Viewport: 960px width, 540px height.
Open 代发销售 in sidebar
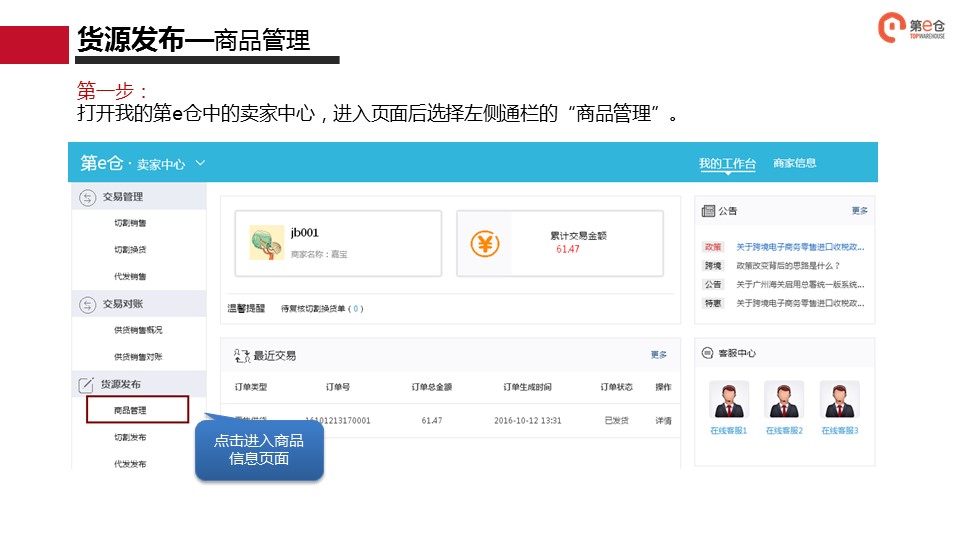(130, 277)
